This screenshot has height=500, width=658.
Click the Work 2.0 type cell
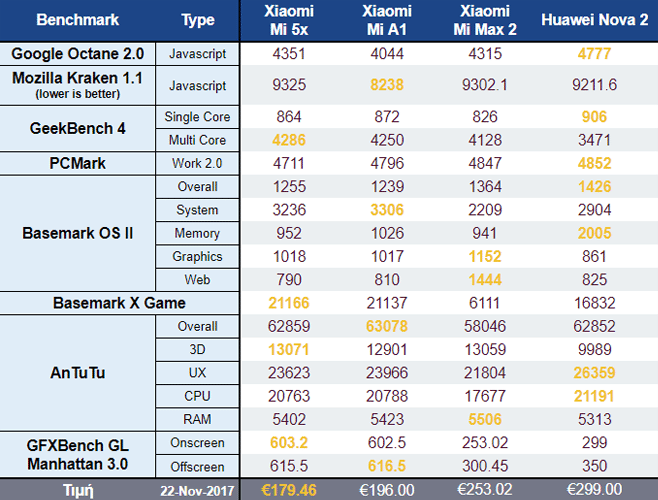pyautogui.click(x=197, y=163)
